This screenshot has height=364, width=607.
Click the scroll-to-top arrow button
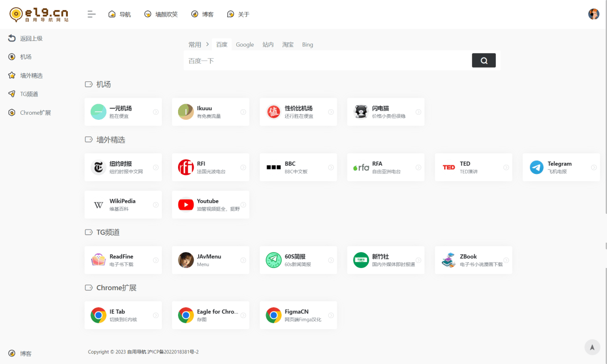coord(592,347)
